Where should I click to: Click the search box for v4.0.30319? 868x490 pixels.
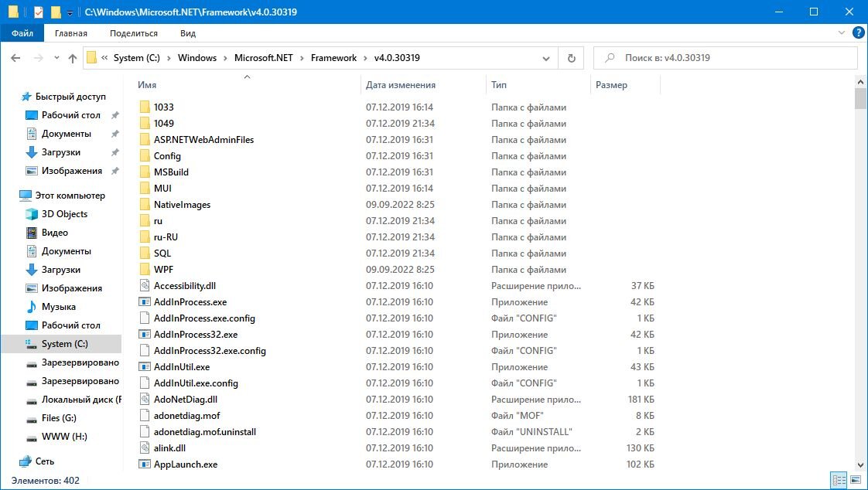pos(725,57)
